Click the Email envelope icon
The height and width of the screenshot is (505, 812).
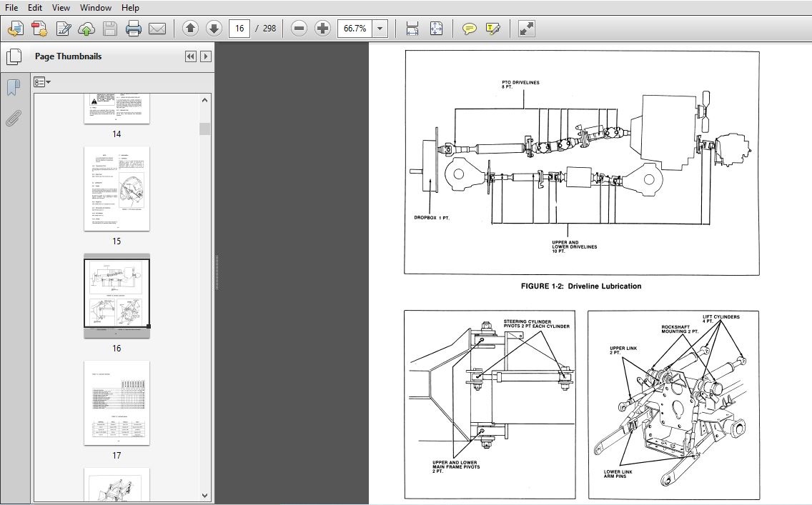point(157,29)
